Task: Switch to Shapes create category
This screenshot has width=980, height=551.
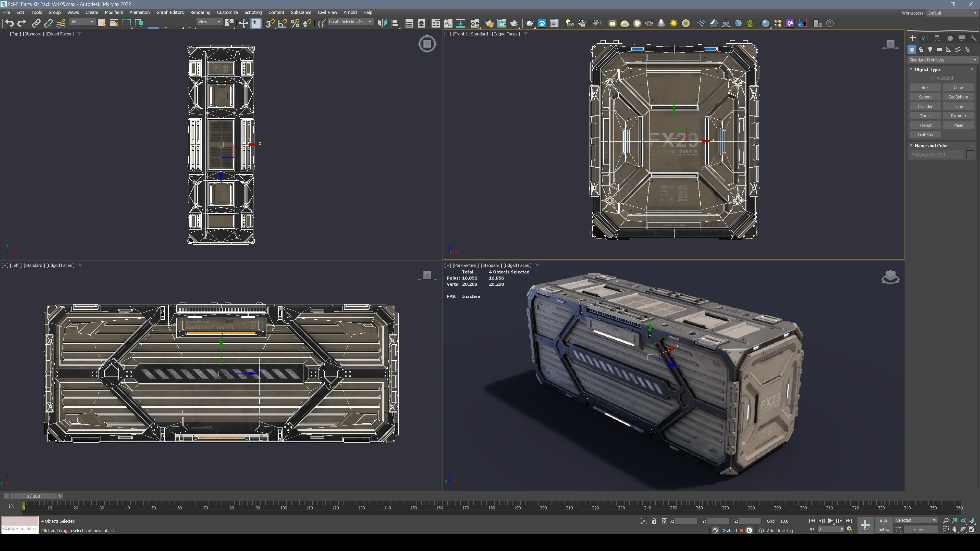Action: click(x=921, y=49)
